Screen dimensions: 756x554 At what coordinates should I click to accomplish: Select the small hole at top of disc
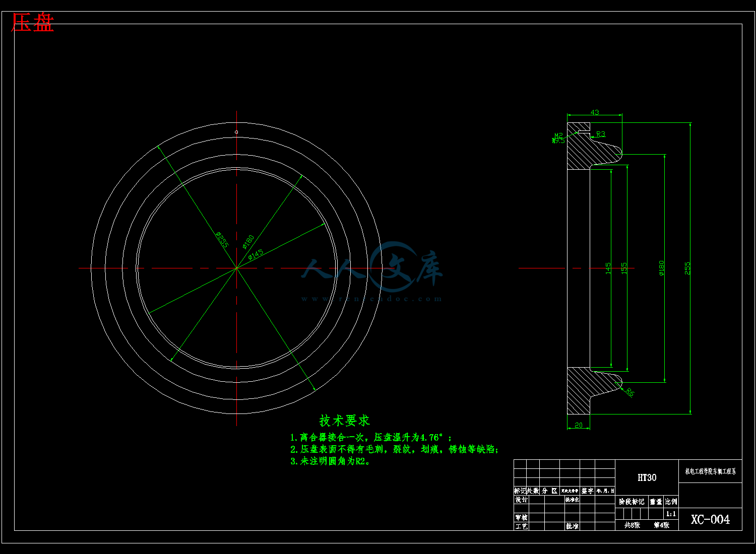click(x=236, y=132)
